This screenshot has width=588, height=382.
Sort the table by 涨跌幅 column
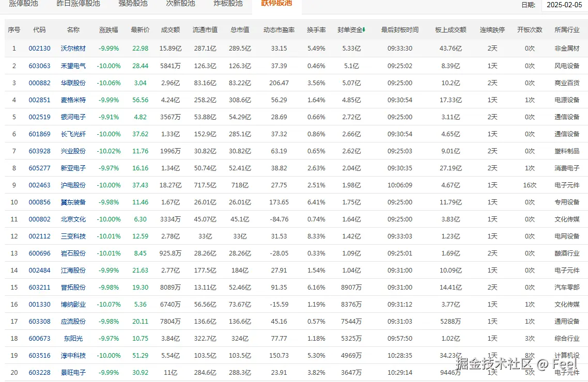tap(109, 29)
